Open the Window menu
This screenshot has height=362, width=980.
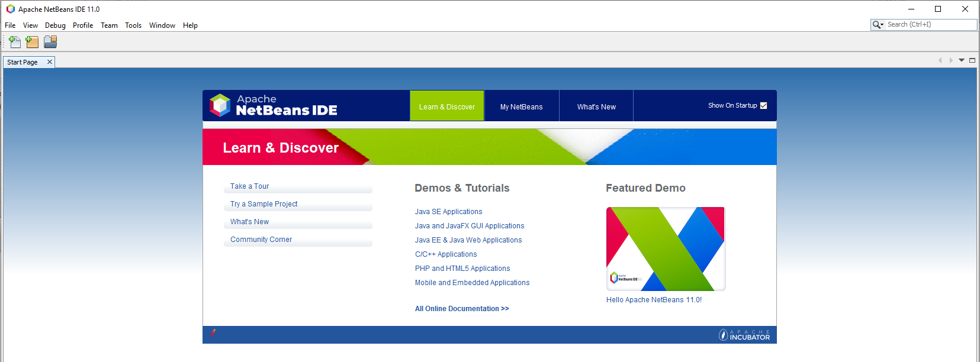coord(162,25)
